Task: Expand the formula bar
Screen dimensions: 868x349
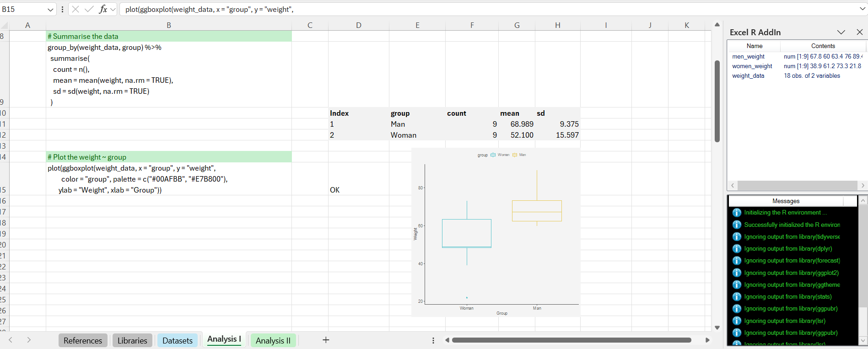Action: point(862,9)
